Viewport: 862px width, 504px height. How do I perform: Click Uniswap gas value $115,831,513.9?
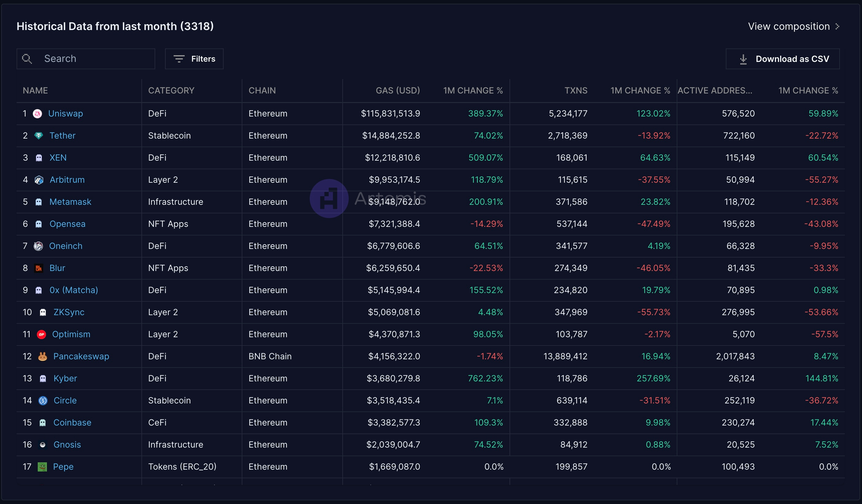pyautogui.click(x=391, y=113)
